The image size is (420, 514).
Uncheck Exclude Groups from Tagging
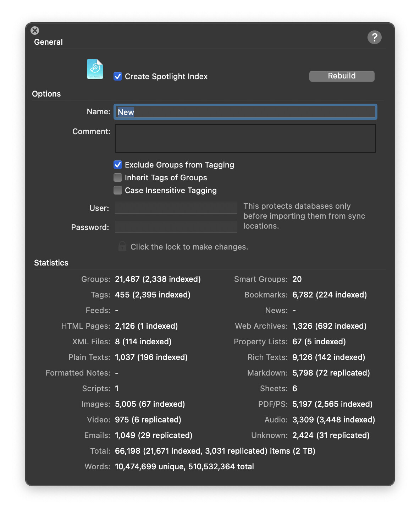tap(118, 165)
